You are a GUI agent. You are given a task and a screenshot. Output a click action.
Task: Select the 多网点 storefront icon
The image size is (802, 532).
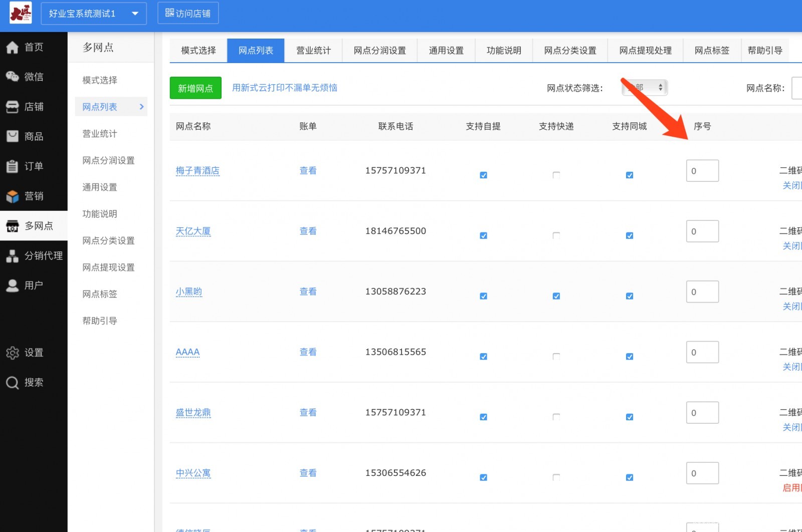coord(13,226)
